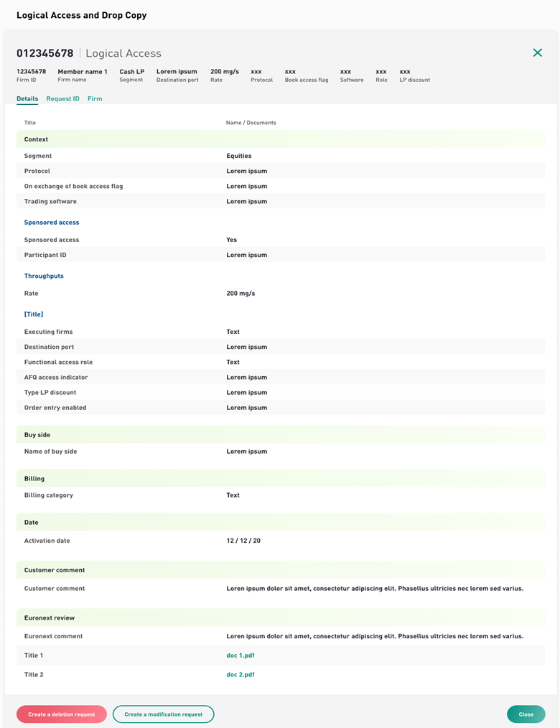Click the 012345678 access ID heading

(x=45, y=53)
